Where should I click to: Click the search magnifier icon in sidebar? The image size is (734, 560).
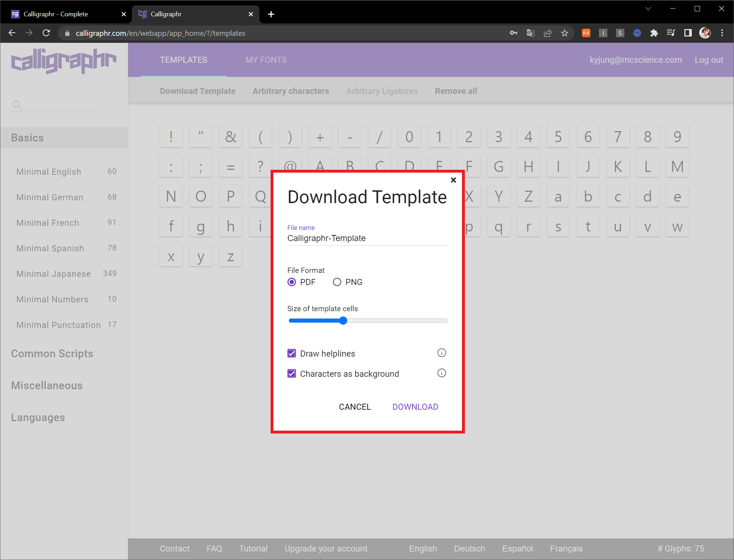click(17, 105)
